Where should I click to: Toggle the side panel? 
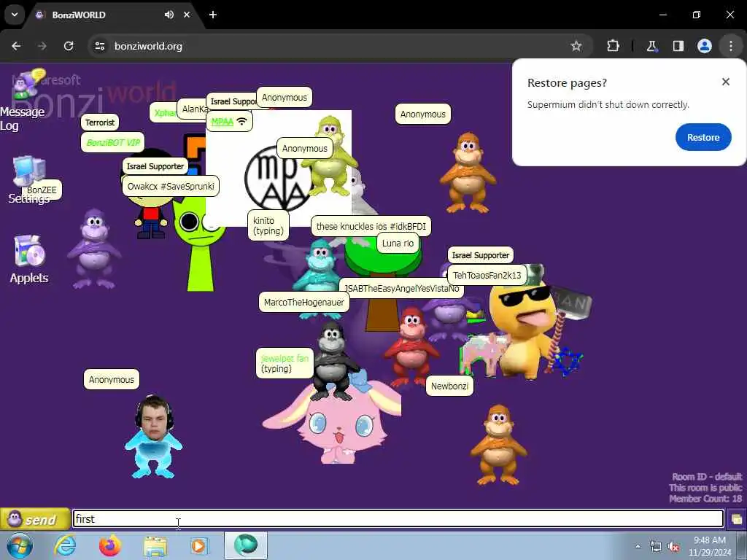click(678, 46)
